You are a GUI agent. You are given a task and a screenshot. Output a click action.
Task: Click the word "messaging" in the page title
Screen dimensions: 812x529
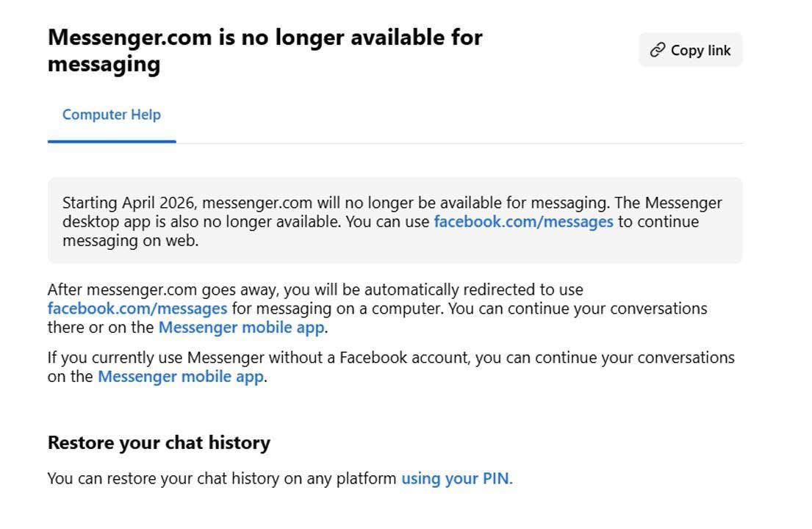coord(104,65)
